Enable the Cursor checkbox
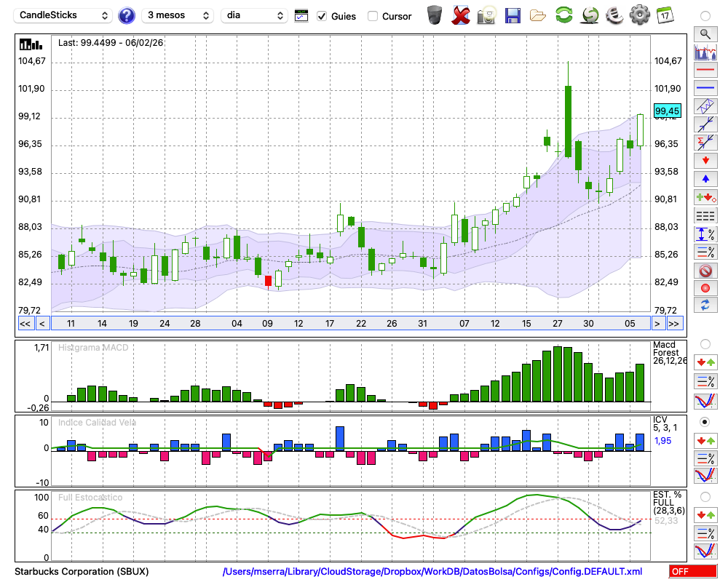Viewport: 728px width, 582px height. click(373, 16)
